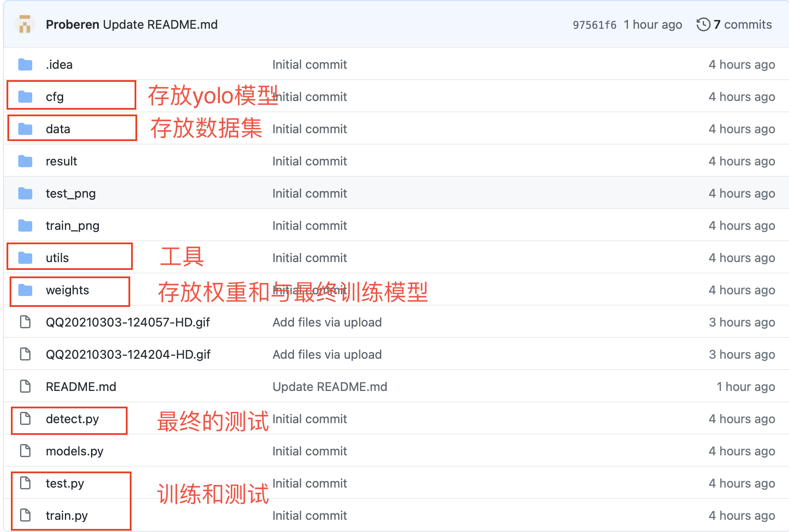789x532 pixels.
Task: Click the file icon beside detect.py
Action: point(25,418)
